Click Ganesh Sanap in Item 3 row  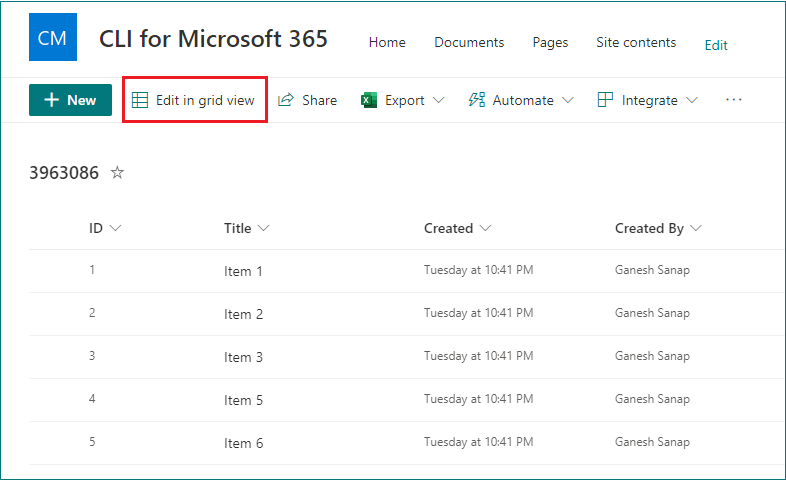[x=652, y=357]
